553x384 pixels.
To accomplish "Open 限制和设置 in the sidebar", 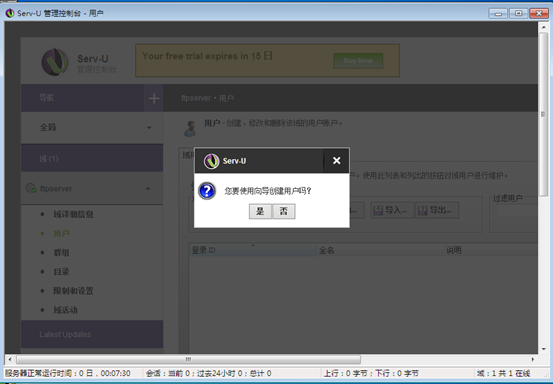I will (x=73, y=291).
